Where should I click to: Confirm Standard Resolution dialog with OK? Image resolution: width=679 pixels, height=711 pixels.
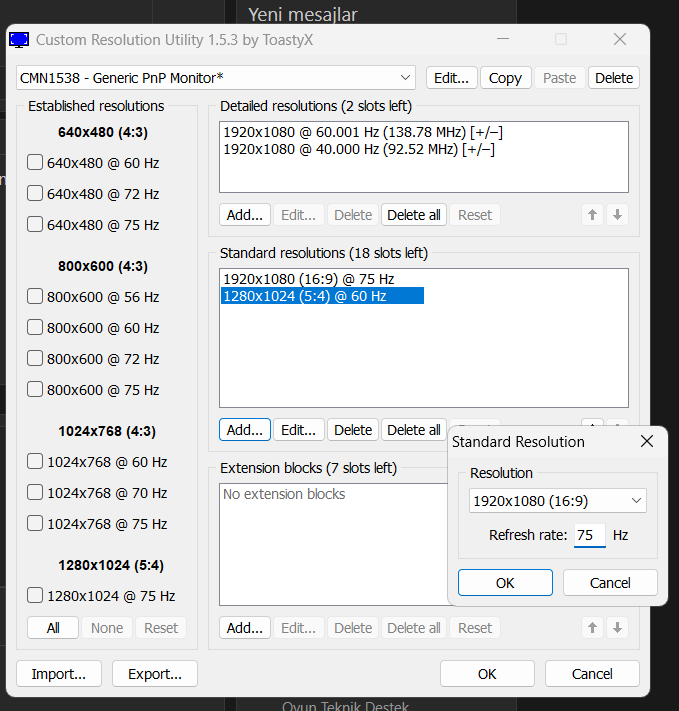(505, 583)
